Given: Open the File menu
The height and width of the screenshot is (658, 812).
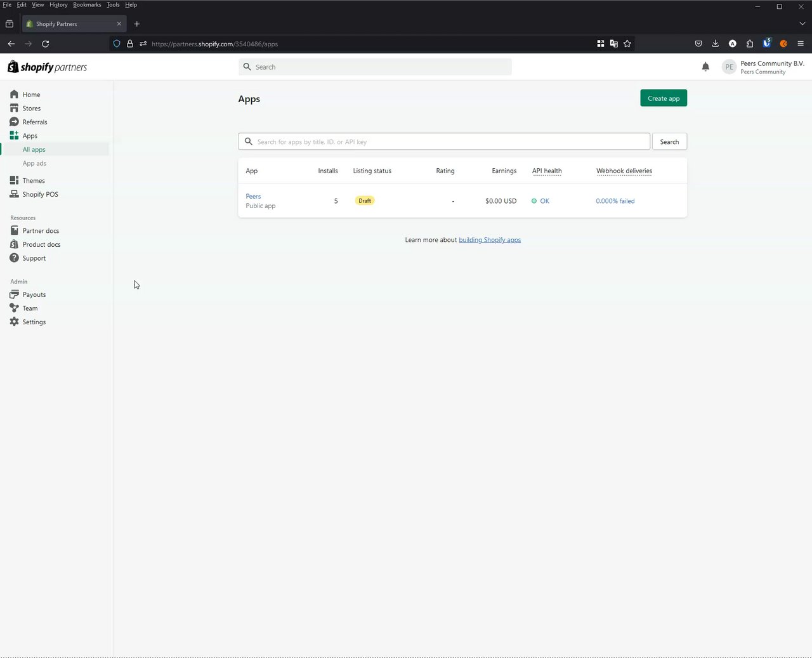Looking at the screenshot, I should [x=7, y=4].
